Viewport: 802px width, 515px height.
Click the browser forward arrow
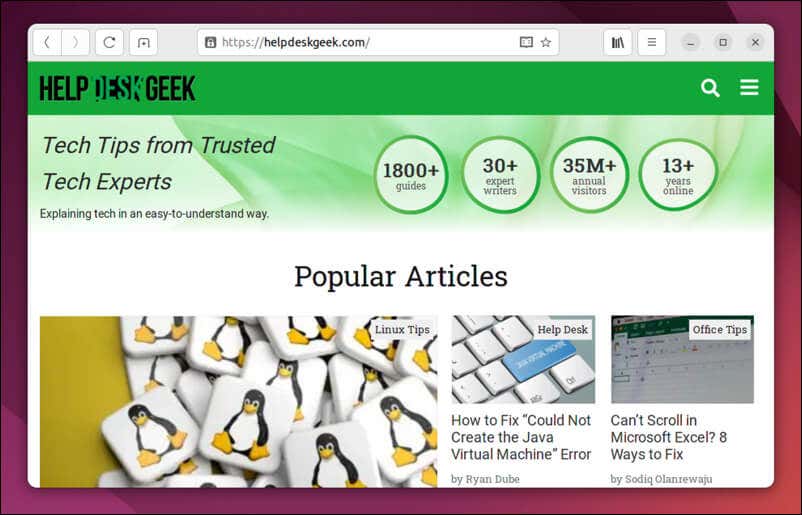(75, 42)
